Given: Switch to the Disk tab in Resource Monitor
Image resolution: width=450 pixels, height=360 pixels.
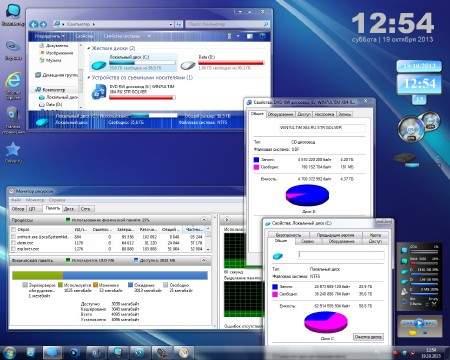Looking at the screenshot, I should 69,209.
